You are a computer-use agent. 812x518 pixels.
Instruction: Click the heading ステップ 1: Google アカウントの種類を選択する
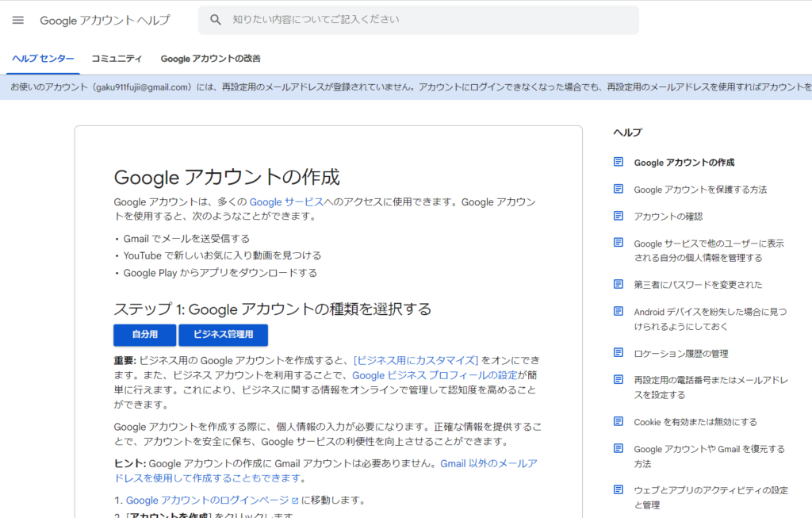(273, 309)
